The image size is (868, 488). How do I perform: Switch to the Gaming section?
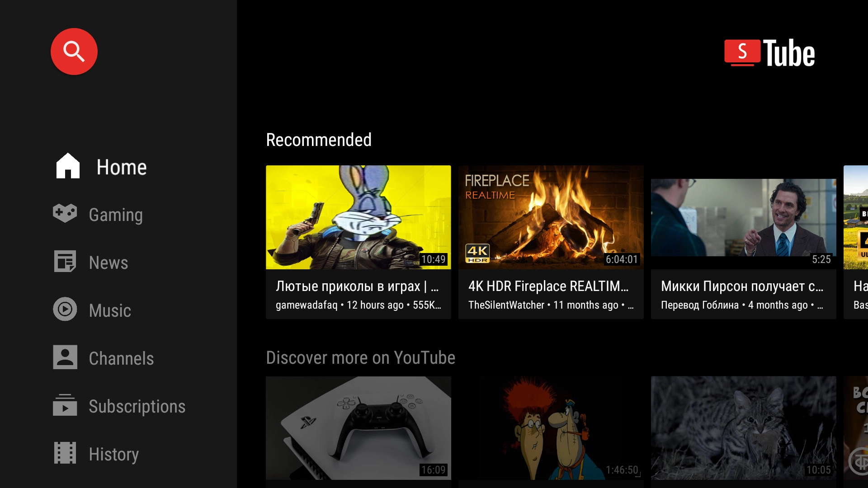(x=116, y=215)
